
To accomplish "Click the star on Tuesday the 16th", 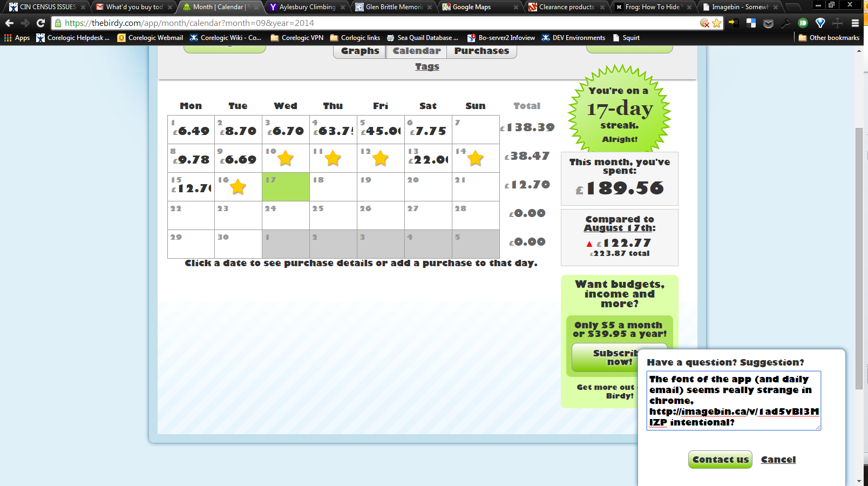I will click(238, 187).
